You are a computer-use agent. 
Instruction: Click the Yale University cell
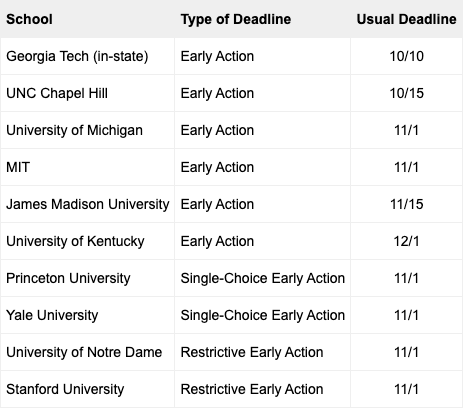(x=87, y=315)
